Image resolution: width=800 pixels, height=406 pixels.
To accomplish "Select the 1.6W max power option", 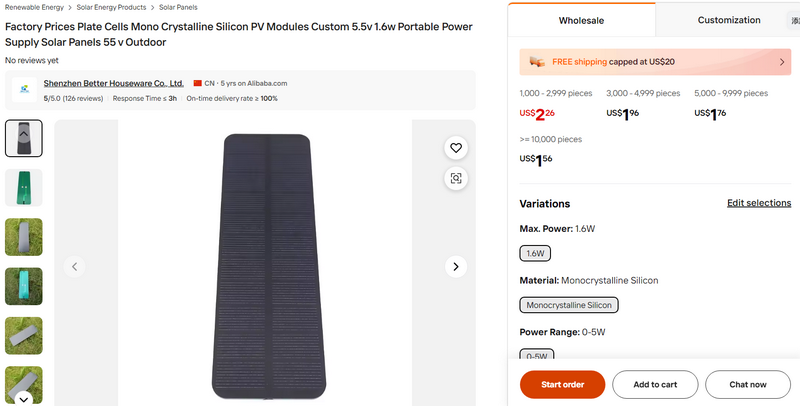I will tap(535, 253).
